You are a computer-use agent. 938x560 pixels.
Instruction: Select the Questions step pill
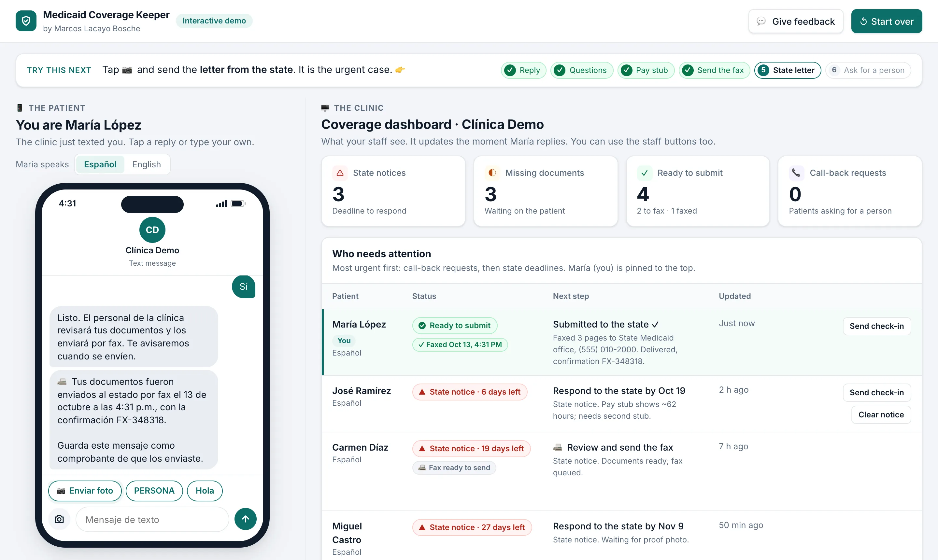(582, 70)
